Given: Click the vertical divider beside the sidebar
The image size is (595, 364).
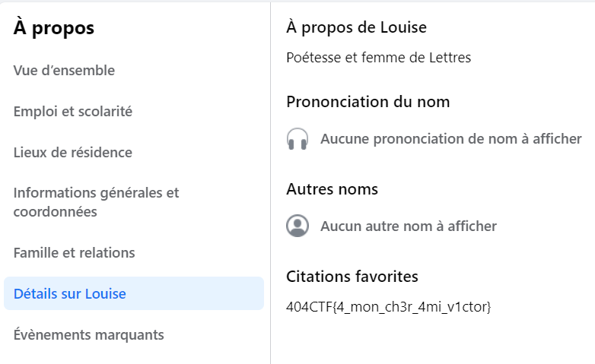Looking at the screenshot, I should 271,182.
